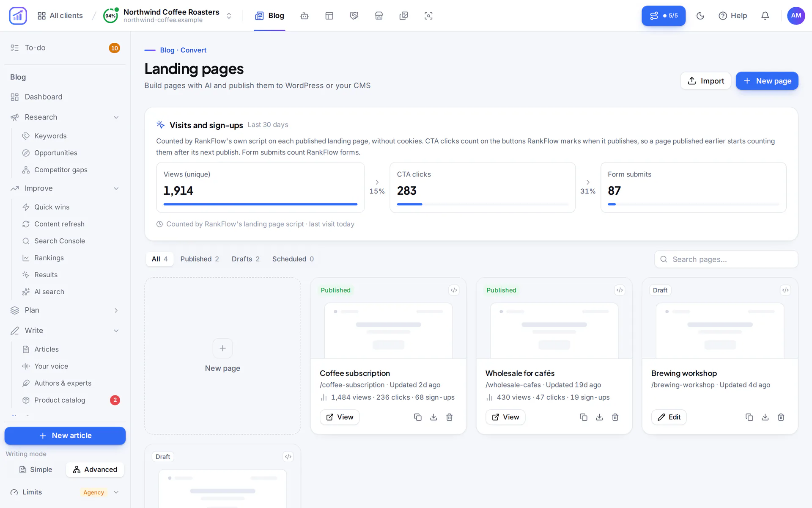Open the layout panel icon in the top nav
812x508 pixels.
329,16
